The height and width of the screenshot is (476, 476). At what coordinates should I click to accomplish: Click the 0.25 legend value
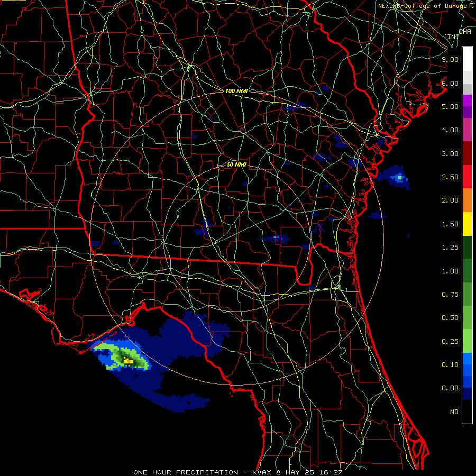(450, 342)
